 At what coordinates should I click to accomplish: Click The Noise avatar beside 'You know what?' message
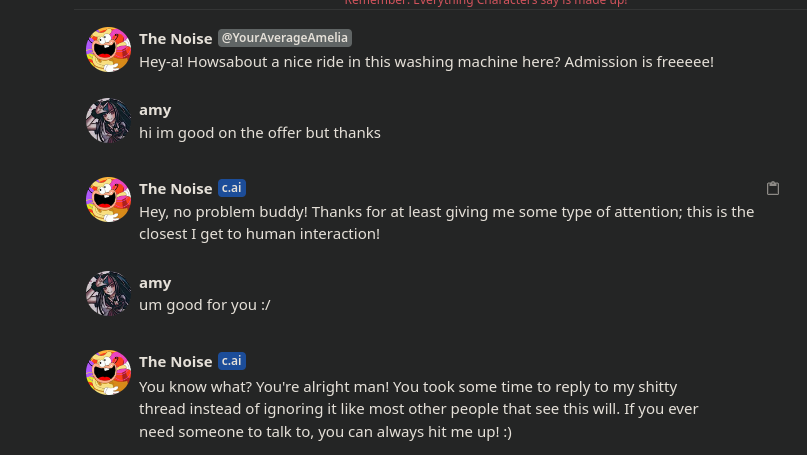click(108, 372)
